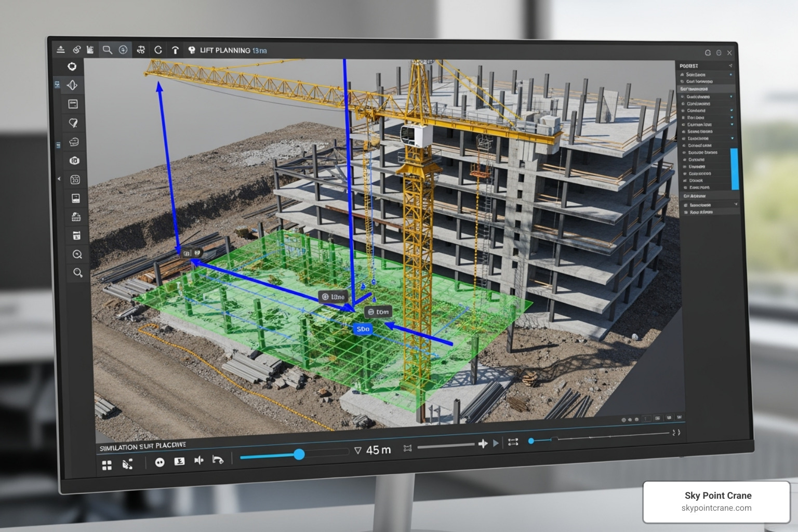Click the basket load icon in left sidebar
The image size is (798, 532).
click(76, 217)
